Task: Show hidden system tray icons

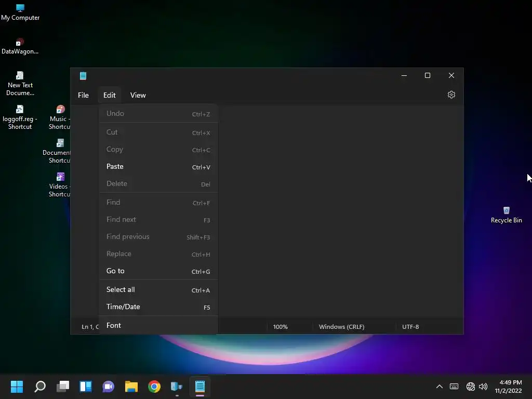Action: [439, 387]
